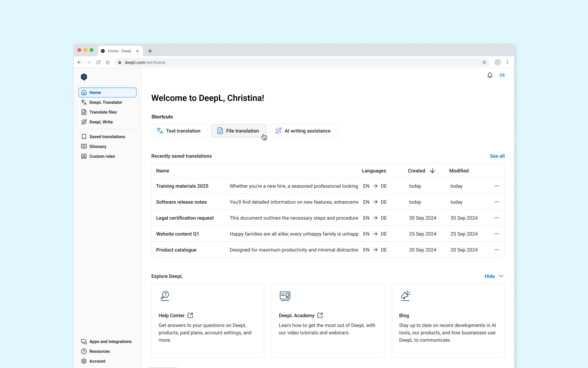Click the address bar URL field
The image size is (588, 368).
pos(301,62)
